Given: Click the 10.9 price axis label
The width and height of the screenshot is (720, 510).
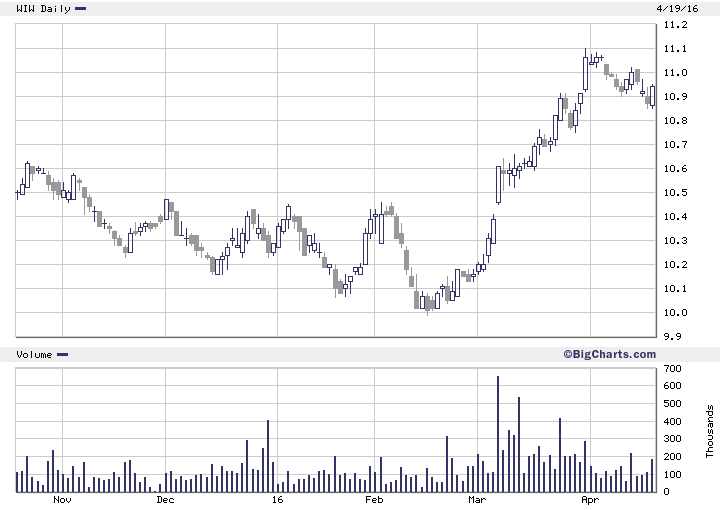Looking at the screenshot, I should coord(675,97).
